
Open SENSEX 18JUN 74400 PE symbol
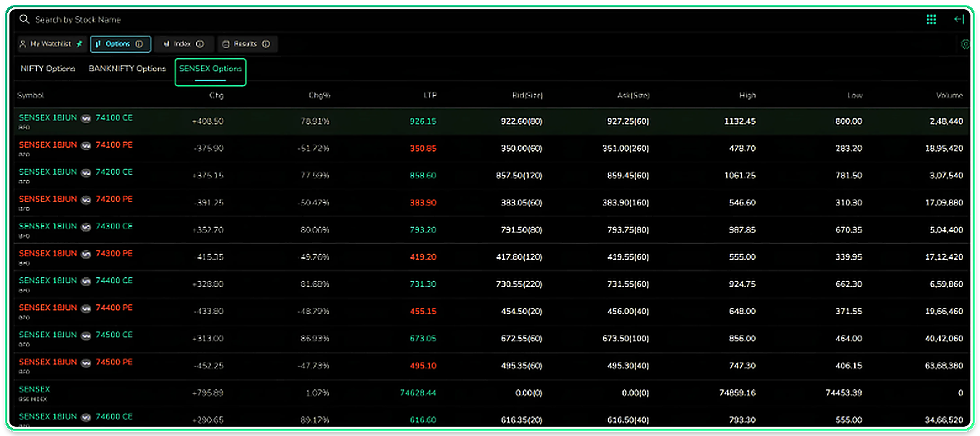click(76, 308)
